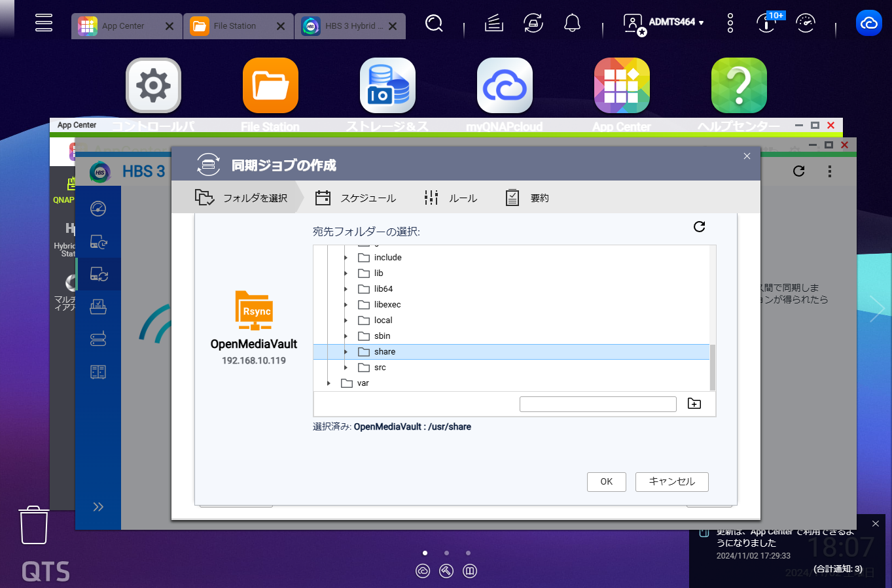Image resolution: width=892 pixels, height=588 pixels.
Task: Launch the Storage & Snapshots desktop icon
Action: [387, 86]
